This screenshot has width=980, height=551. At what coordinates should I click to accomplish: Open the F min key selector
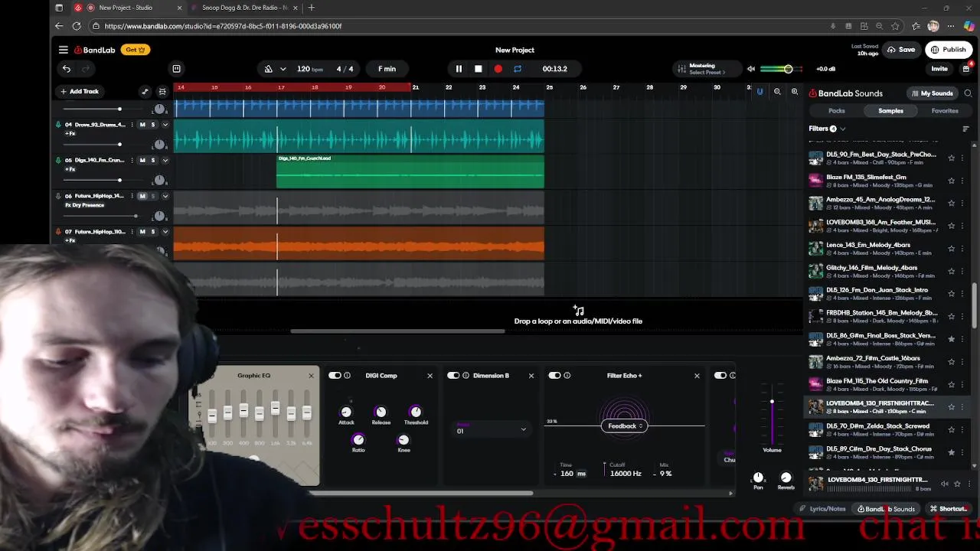point(387,69)
